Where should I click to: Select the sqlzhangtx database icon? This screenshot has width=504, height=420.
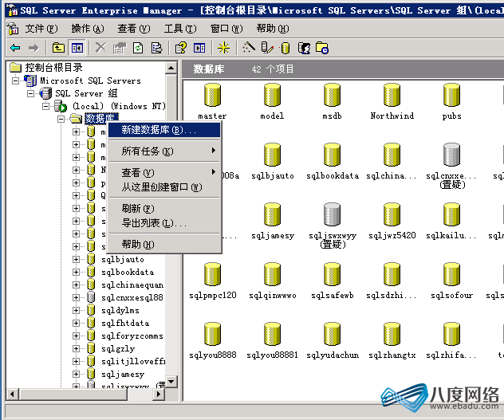click(x=392, y=334)
